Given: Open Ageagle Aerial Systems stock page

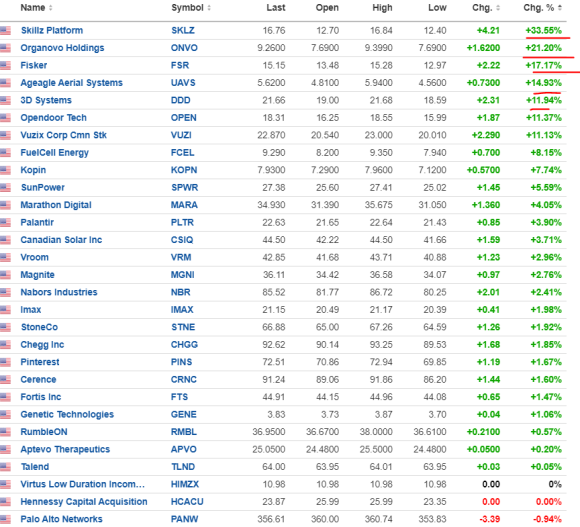Looking at the screenshot, I should point(71,83).
